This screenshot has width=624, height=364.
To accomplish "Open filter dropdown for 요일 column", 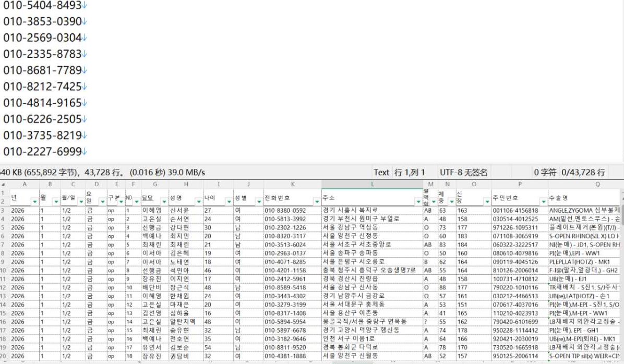I will pyautogui.click(x=102, y=202).
